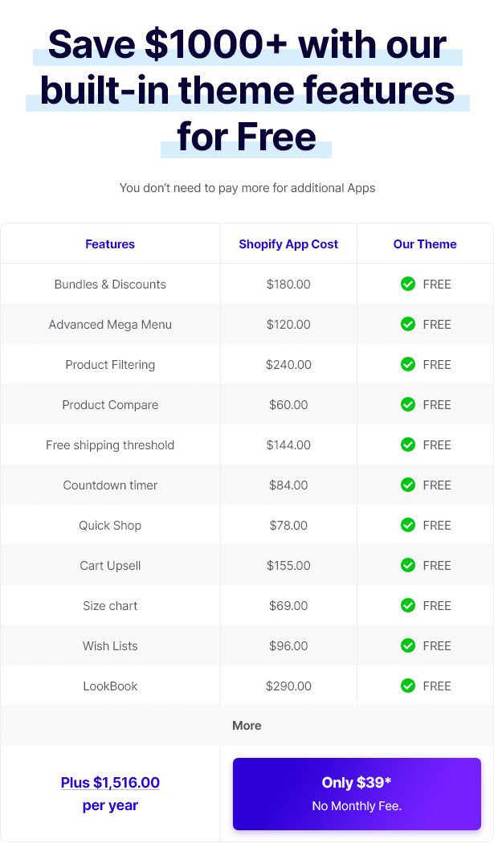494x868 pixels.
Task: Click the green checkmark in LookBook row
Action: 408,686
